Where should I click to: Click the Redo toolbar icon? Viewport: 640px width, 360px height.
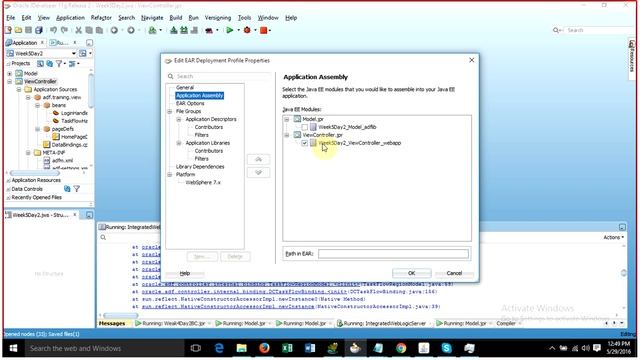64,30
